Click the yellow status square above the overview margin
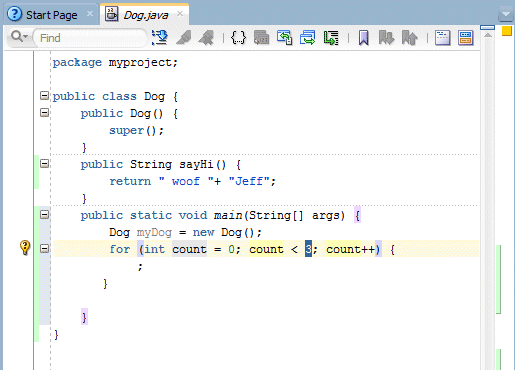 [x=507, y=31]
